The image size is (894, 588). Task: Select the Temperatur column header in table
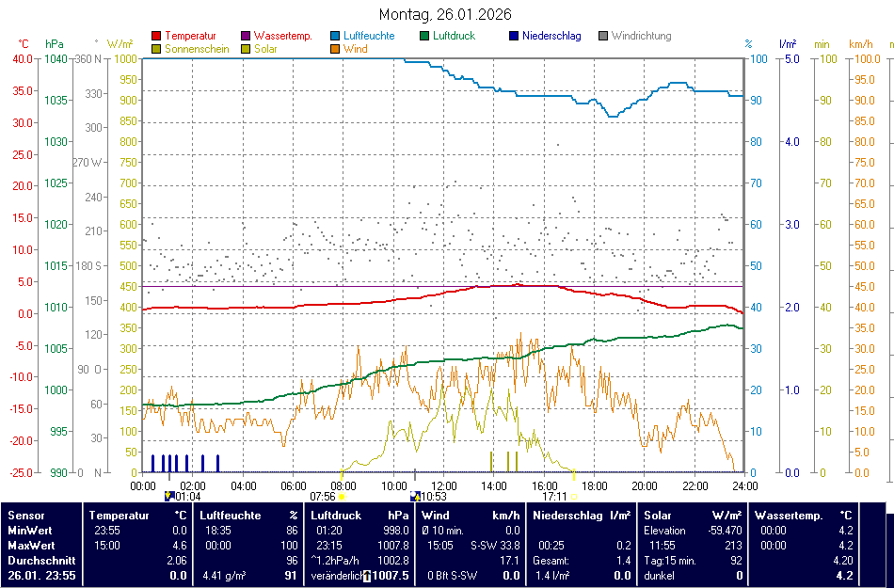[120, 516]
